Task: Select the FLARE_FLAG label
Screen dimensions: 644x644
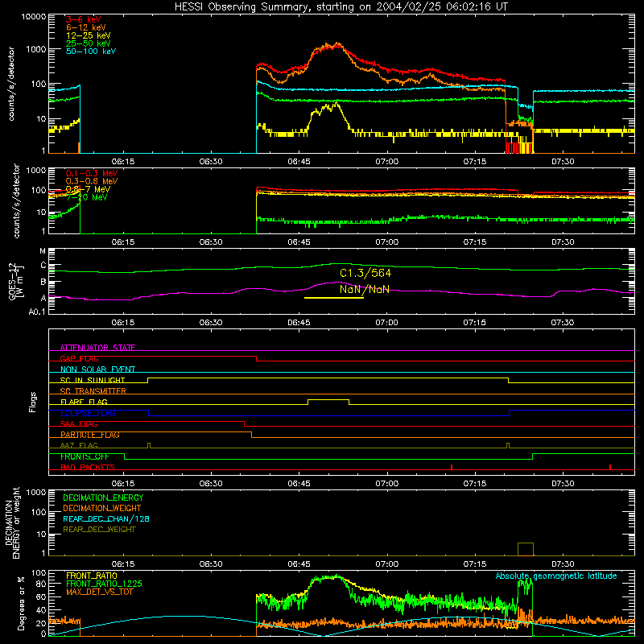Action: pos(84,402)
